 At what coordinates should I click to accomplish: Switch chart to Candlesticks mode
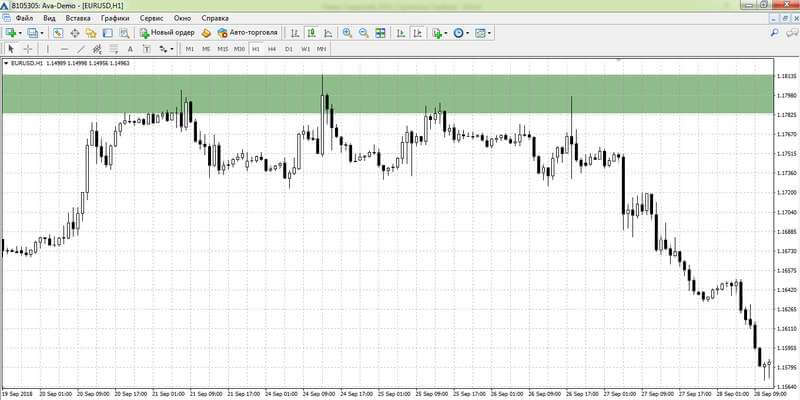(311, 33)
